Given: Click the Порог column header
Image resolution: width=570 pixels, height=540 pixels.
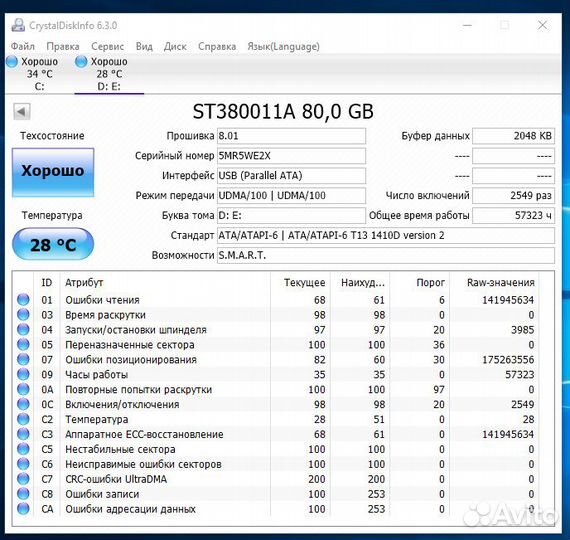Looking at the screenshot, I should [419, 283].
